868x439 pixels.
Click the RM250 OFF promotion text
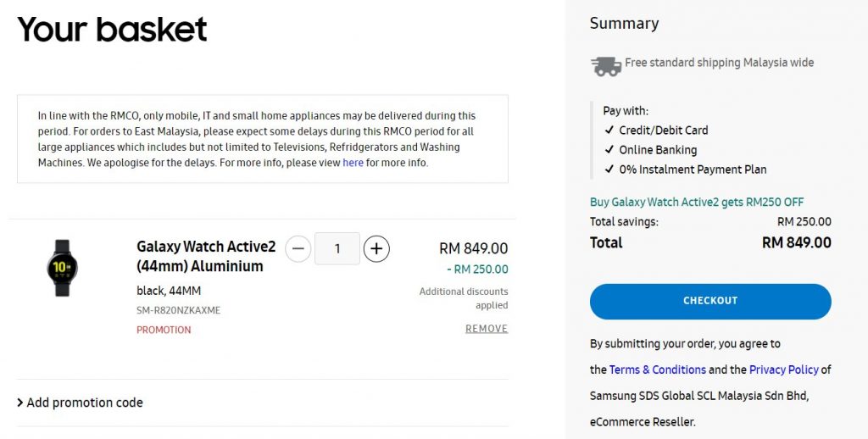coord(697,202)
